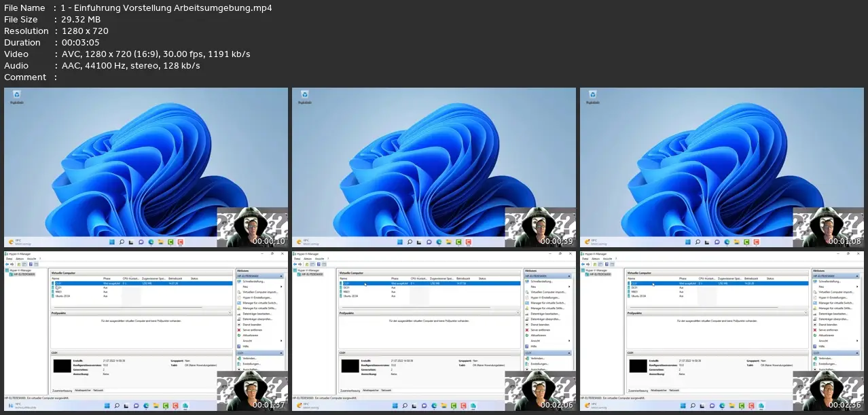This screenshot has height=415, width=868.
Task: Open Aktion menu in the 00:01:37 frame
Action: pos(20,259)
